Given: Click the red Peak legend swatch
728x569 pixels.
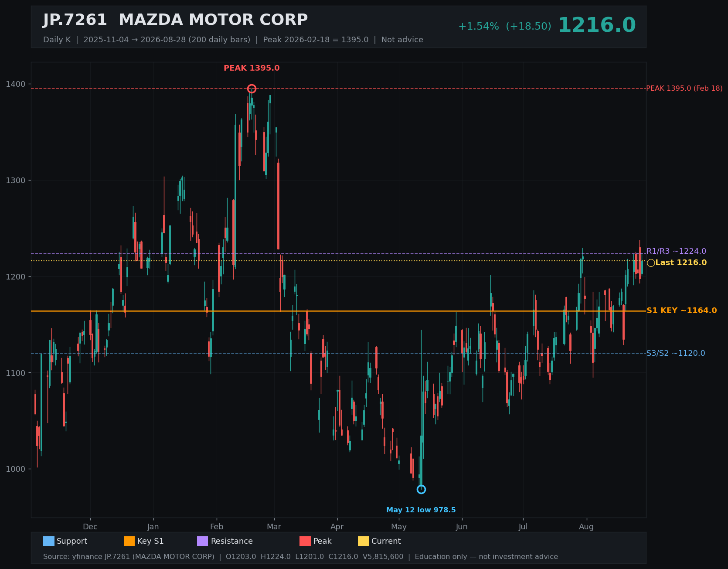Looking at the screenshot, I should pyautogui.click(x=305, y=541).
